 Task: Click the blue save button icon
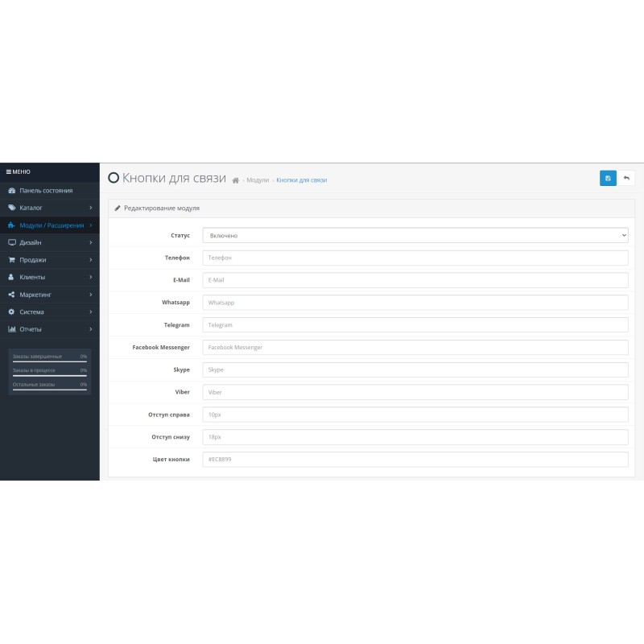click(x=608, y=178)
